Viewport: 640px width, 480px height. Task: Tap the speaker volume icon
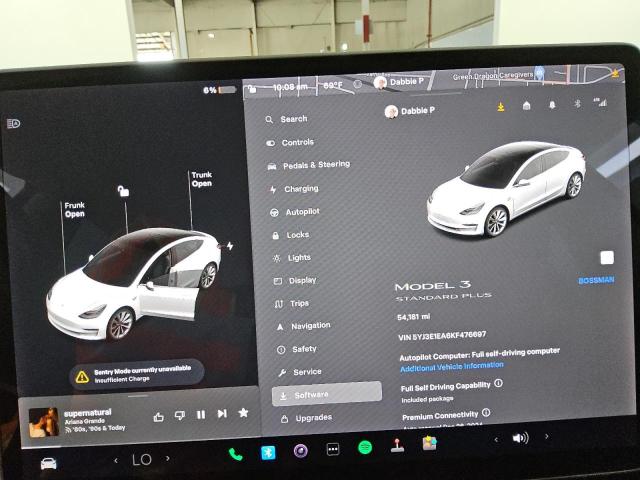point(520,438)
